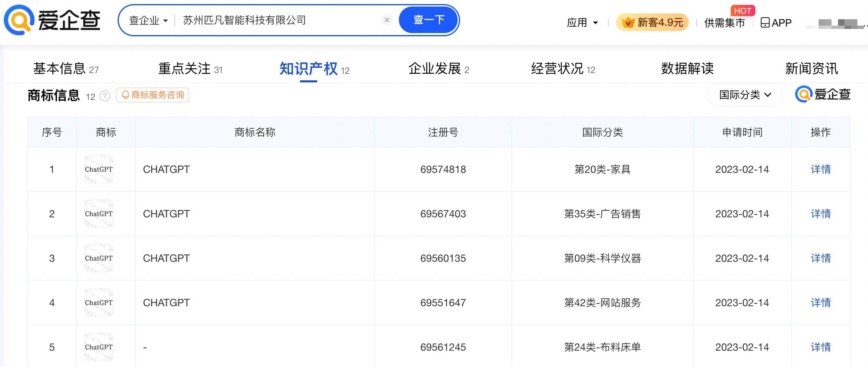Click the 第42类-网站服务 classification cell
The height and width of the screenshot is (367, 868).
pyautogui.click(x=602, y=303)
